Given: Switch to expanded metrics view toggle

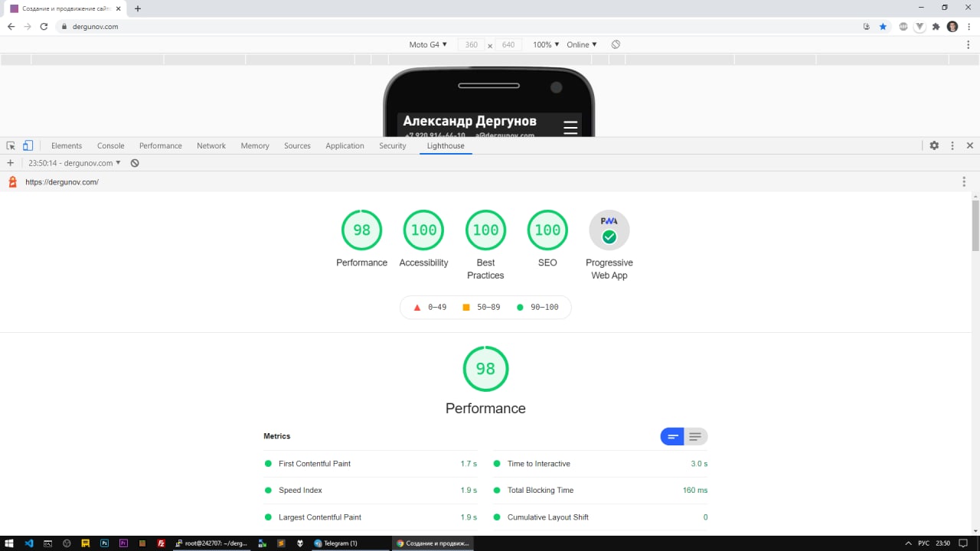Looking at the screenshot, I should 695,436.
